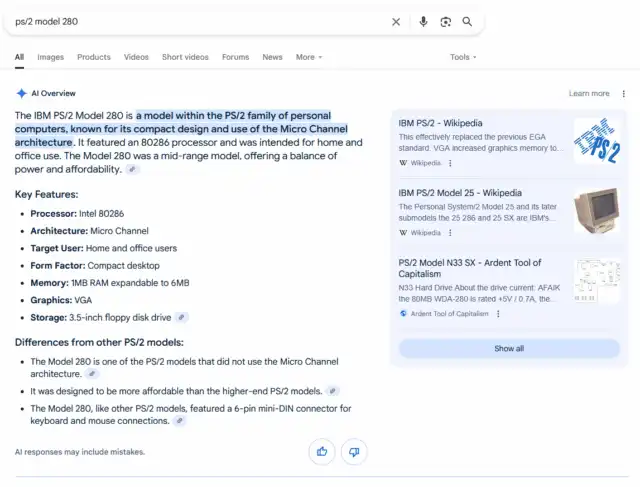The height and width of the screenshot is (487, 640).
Task: Click the 'Architecture: Micro Channel' bullet
Action: pos(89,231)
